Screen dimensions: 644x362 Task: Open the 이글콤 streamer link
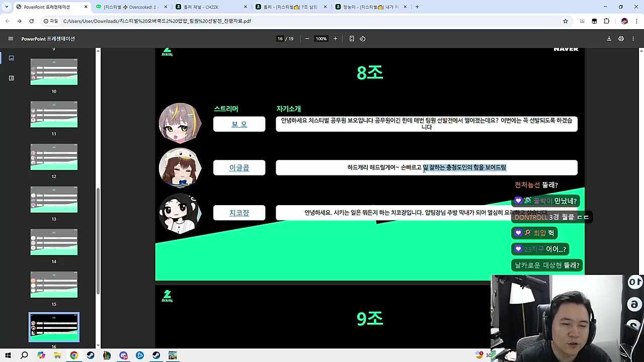tap(239, 168)
